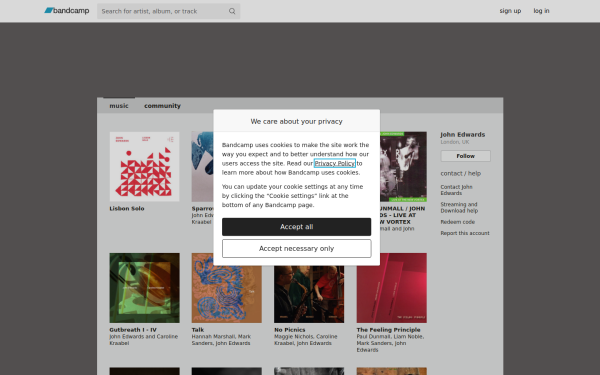The width and height of the screenshot is (600, 375).
Task: Open the partially hidden Sparrow album cover
Action: [202, 166]
